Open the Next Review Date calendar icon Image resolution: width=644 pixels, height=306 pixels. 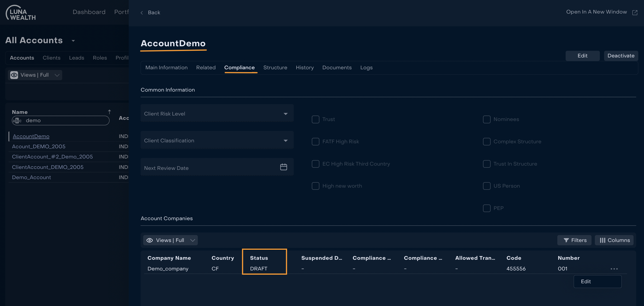(283, 167)
